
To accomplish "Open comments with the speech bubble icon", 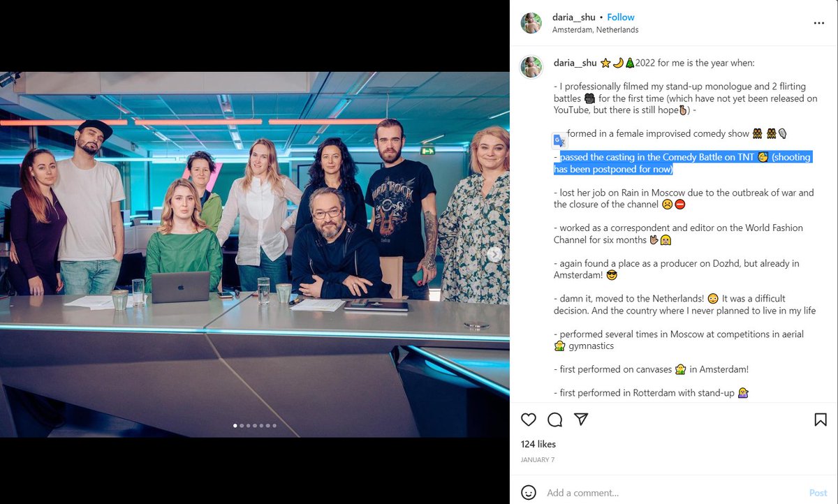I will [555, 420].
